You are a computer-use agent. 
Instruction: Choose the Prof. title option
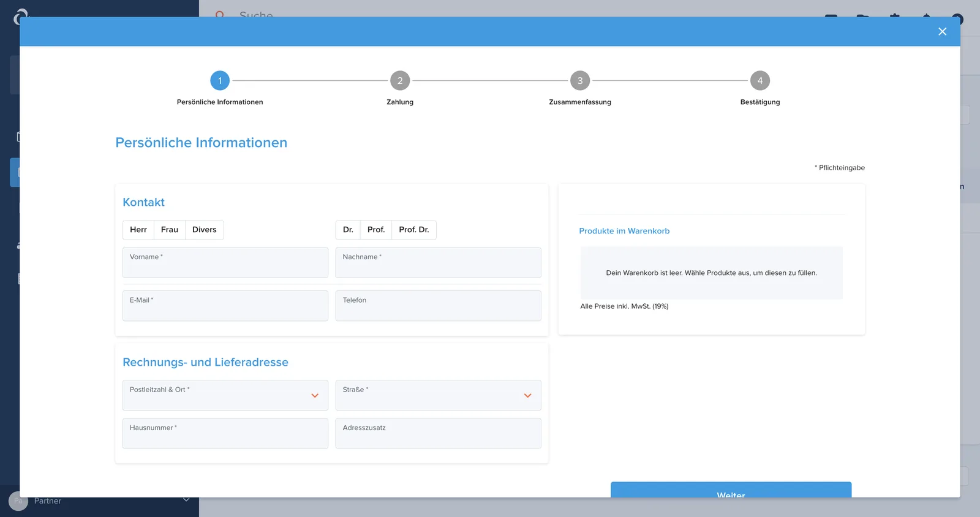(x=376, y=230)
